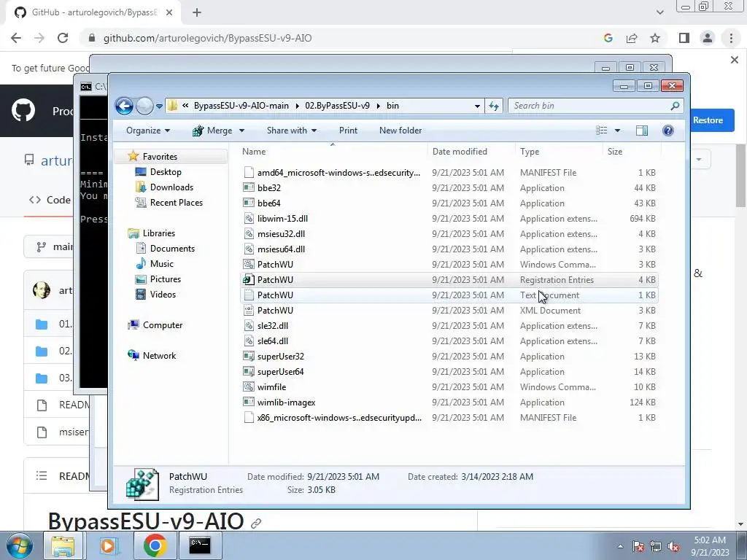The width and height of the screenshot is (747, 560).
Task: Open Chrome's three-dot menu
Action: (731, 38)
